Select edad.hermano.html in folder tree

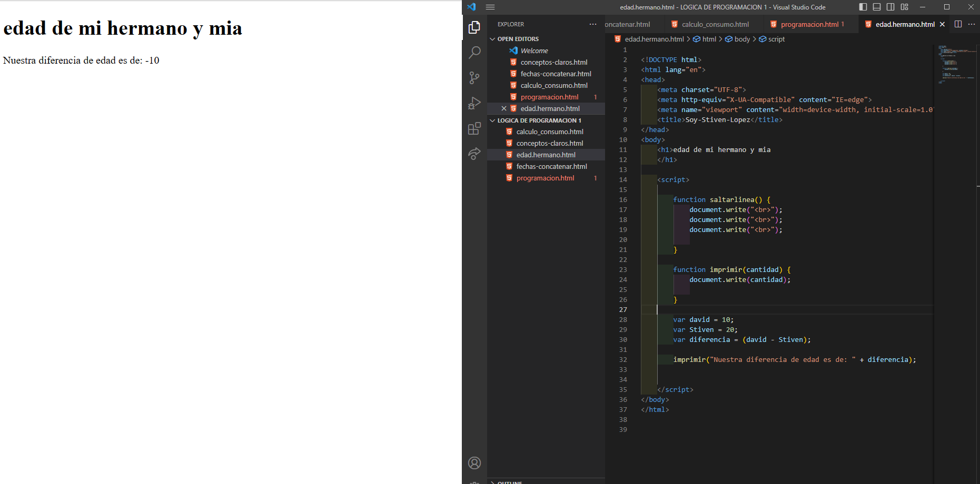546,155
